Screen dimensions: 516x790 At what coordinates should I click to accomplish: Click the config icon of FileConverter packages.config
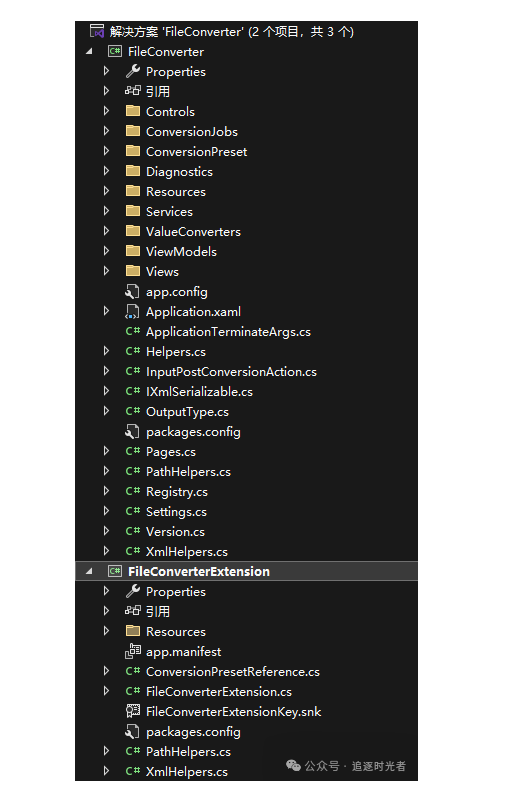132,431
